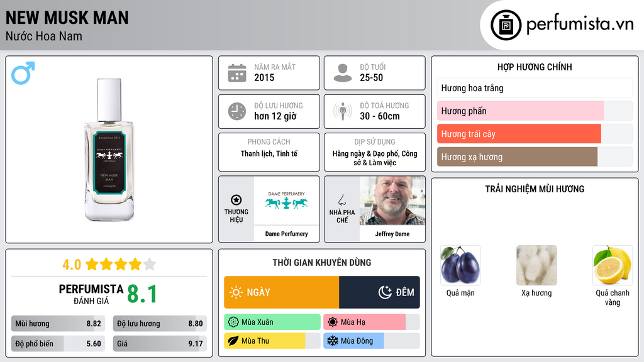
Task: Click the clock icon for Độ lưu hương
Action: click(x=237, y=111)
